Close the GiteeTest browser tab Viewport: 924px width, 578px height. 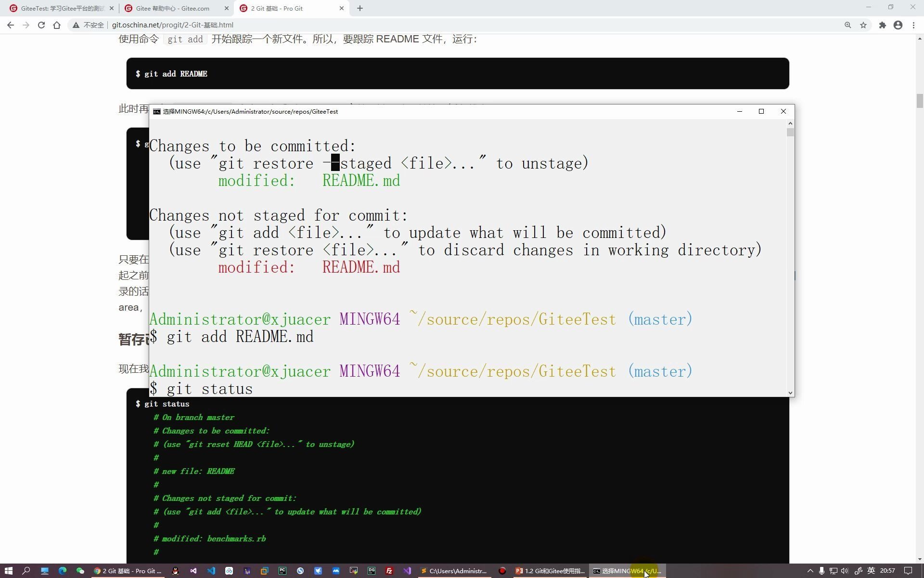(112, 8)
